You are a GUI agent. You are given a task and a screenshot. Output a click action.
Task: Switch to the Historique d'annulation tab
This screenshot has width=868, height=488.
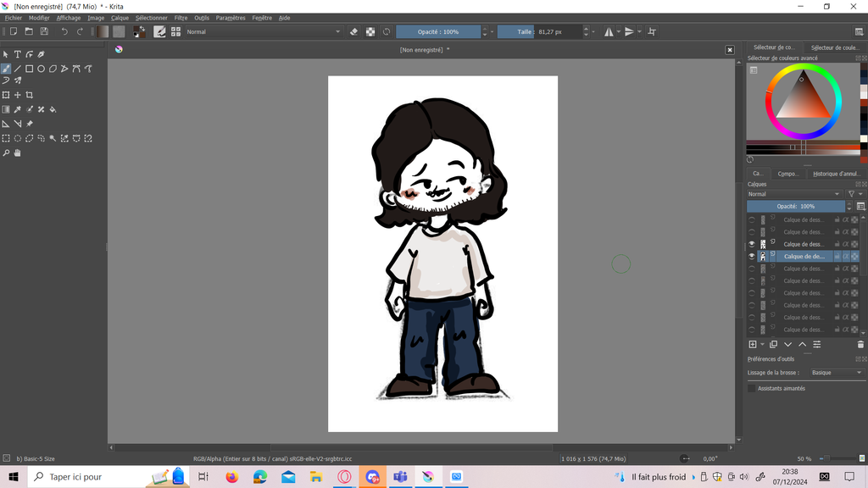click(836, 174)
